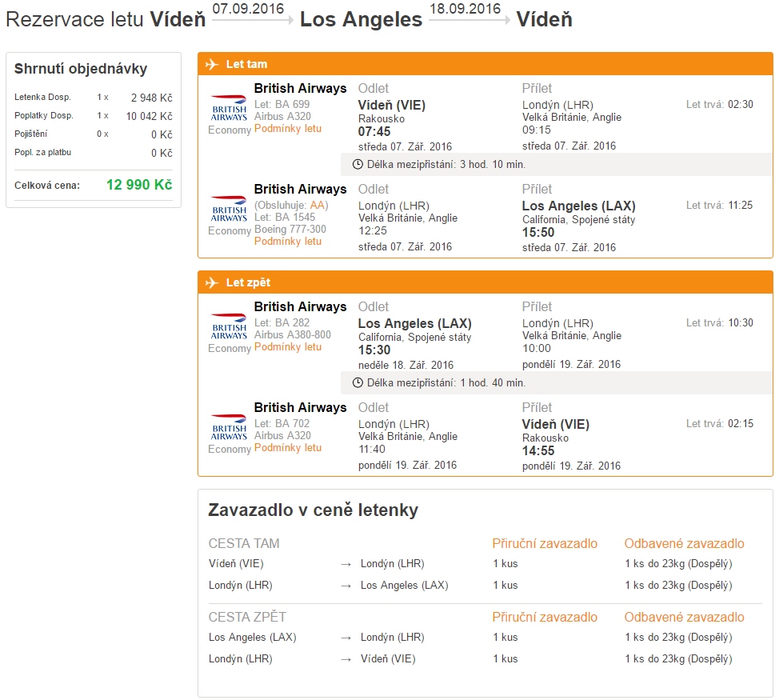Screen dimensions: 775x700
Task: Click the Pojištění row label
Action: [x=30, y=134]
